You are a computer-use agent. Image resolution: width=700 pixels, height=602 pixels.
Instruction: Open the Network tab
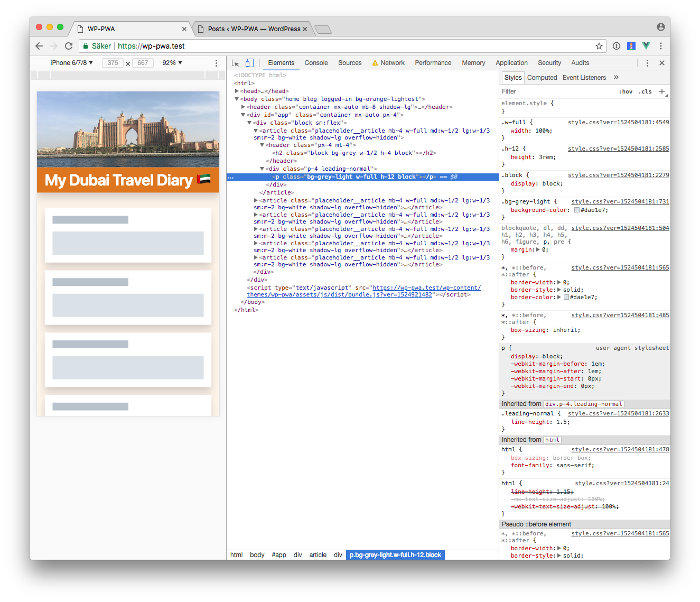[x=388, y=63]
